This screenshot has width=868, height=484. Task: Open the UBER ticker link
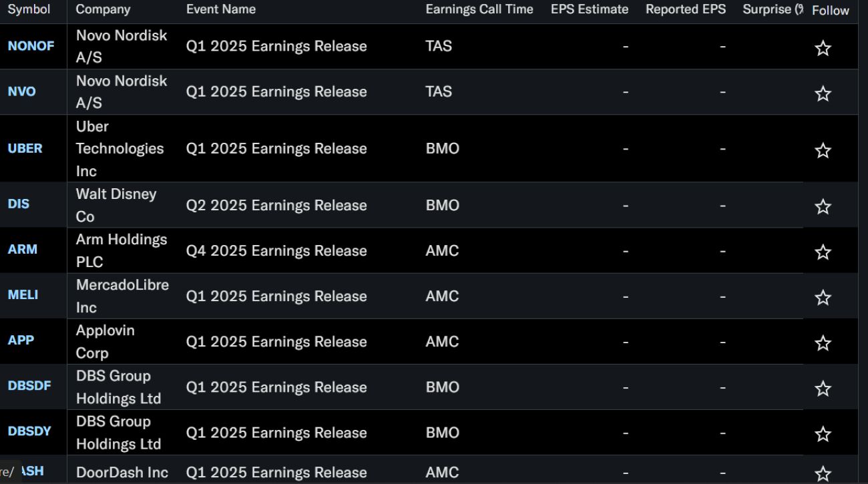[25, 148]
